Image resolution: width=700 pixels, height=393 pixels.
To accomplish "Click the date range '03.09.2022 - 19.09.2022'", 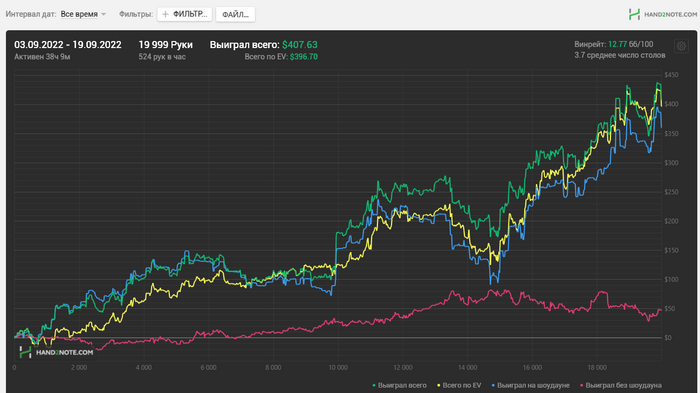I will (x=68, y=45).
